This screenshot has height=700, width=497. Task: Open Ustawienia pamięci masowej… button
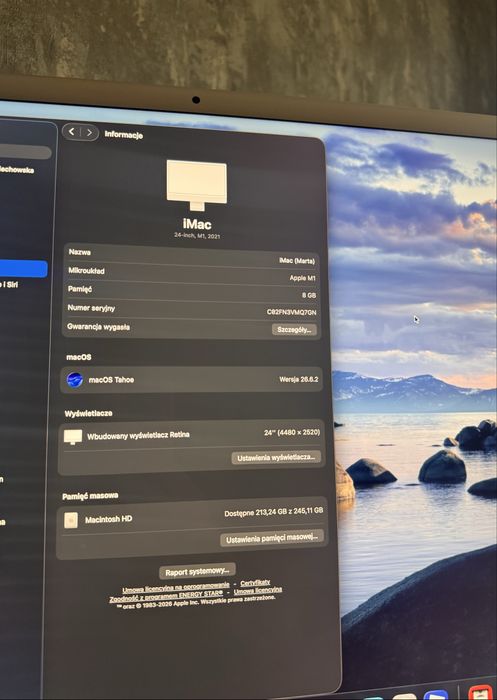(x=271, y=538)
